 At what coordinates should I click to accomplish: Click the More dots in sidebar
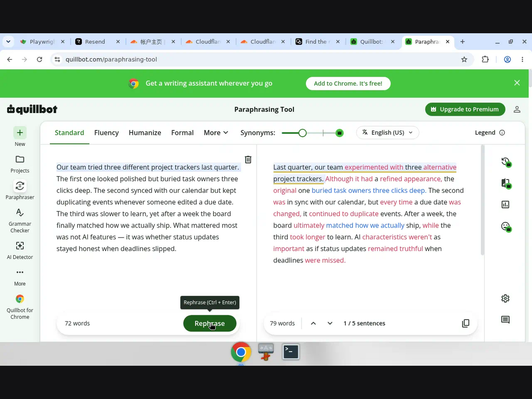[20, 272]
